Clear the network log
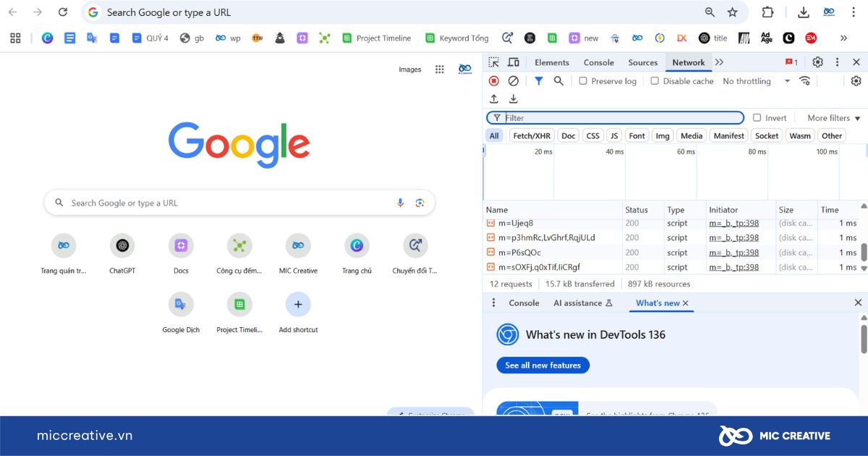 pos(514,81)
